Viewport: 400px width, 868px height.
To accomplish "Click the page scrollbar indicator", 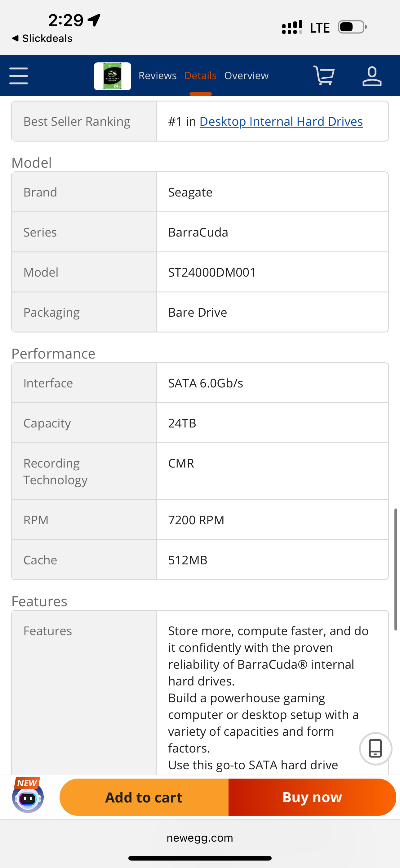I will coord(396,569).
